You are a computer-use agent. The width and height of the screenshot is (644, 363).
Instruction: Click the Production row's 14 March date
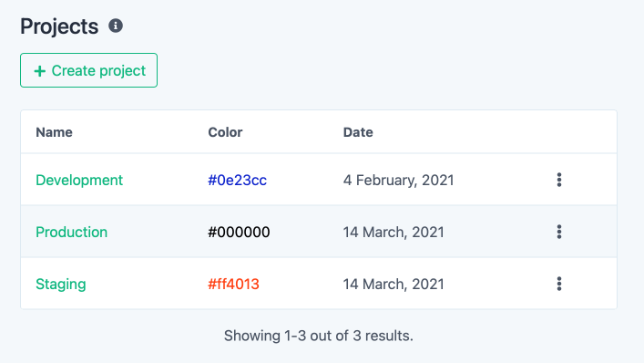(x=394, y=232)
